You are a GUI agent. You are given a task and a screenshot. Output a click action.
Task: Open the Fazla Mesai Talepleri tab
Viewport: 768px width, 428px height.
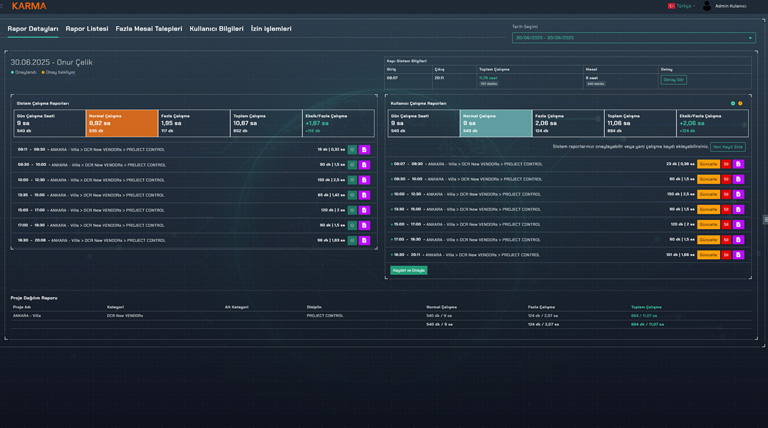tap(149, 29)
